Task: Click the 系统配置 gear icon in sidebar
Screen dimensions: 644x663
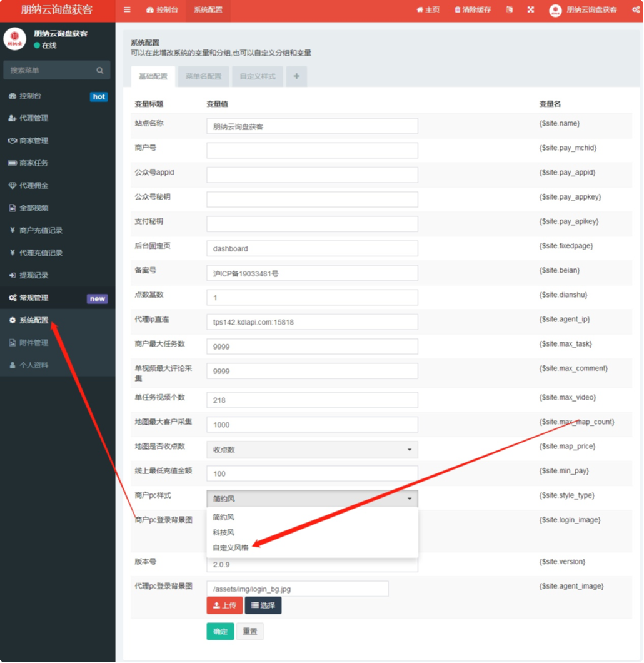Action: (13, 320)
